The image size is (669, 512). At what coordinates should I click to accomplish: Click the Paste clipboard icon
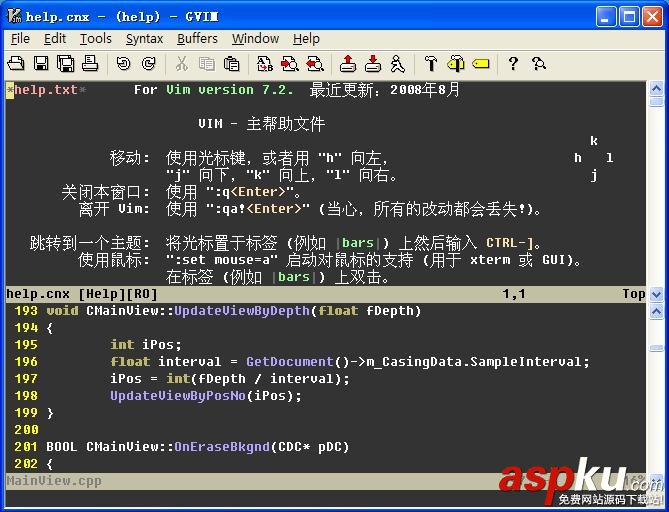click(232, 64)
